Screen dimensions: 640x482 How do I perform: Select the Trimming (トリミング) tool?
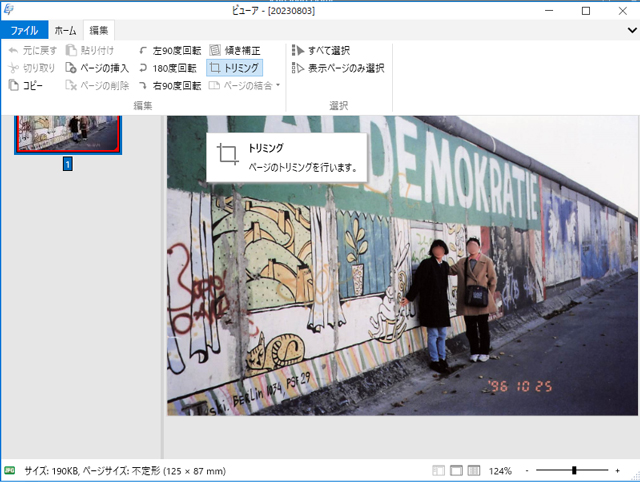click(x=234, y=68)
